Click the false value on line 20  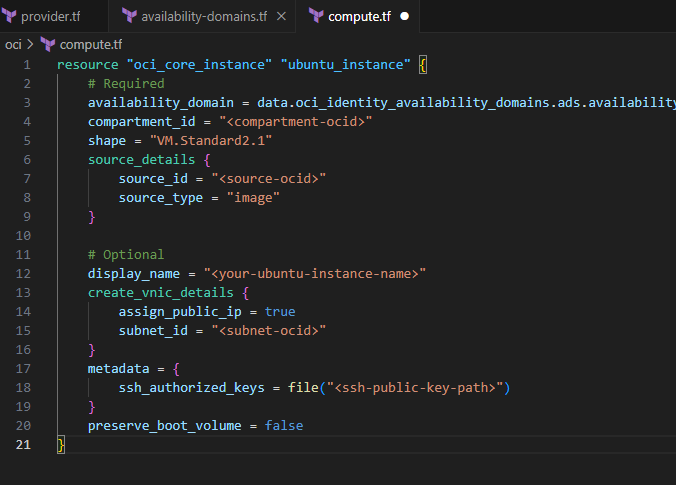[x=284, y=426]
